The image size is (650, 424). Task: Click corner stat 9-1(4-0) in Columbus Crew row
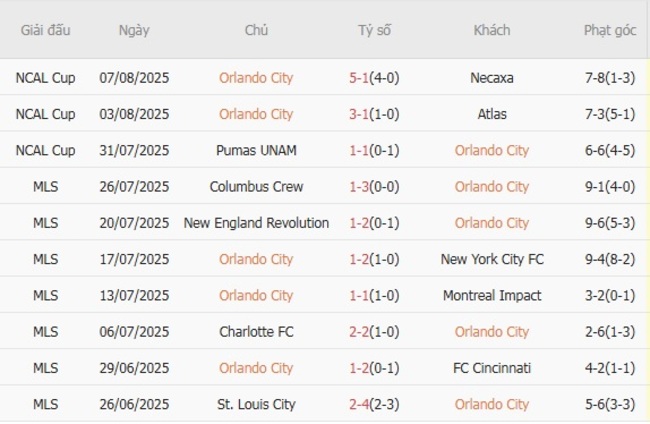tap(609, 186)
